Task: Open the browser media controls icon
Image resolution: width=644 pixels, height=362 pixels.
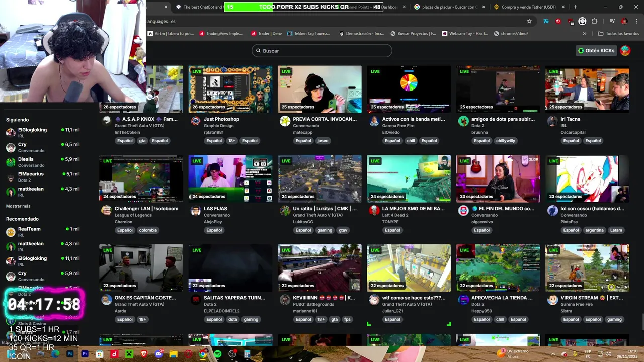Action: tap(612, 21)
